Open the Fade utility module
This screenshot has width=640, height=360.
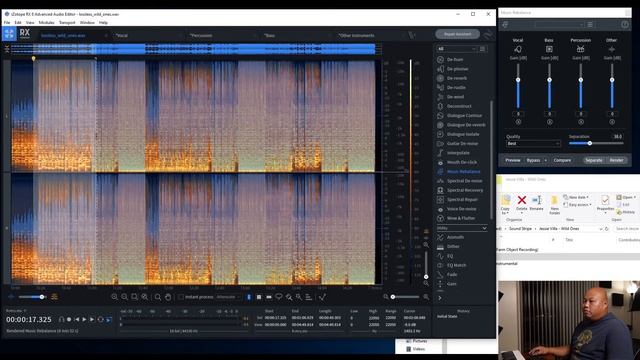pos(452,275)
